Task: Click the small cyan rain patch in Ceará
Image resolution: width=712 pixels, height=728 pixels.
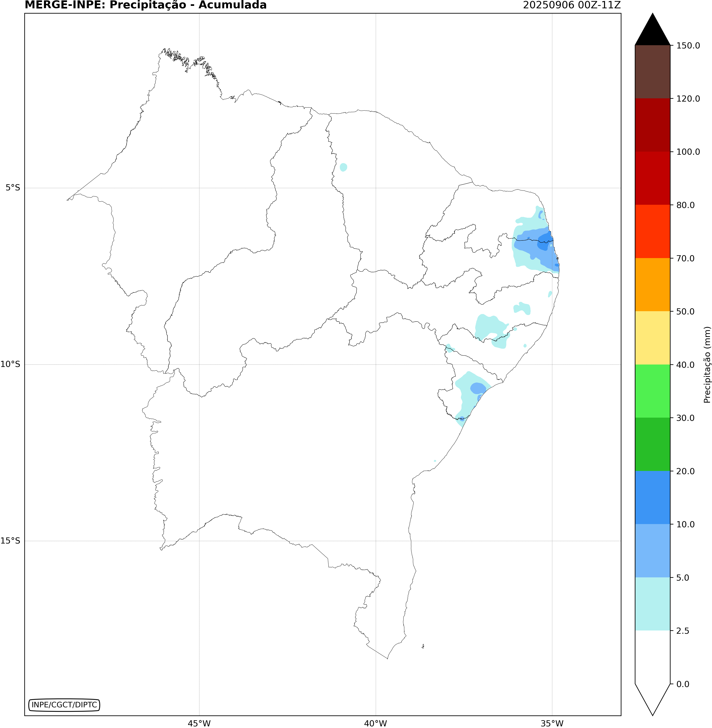Action: pos(343,167)
